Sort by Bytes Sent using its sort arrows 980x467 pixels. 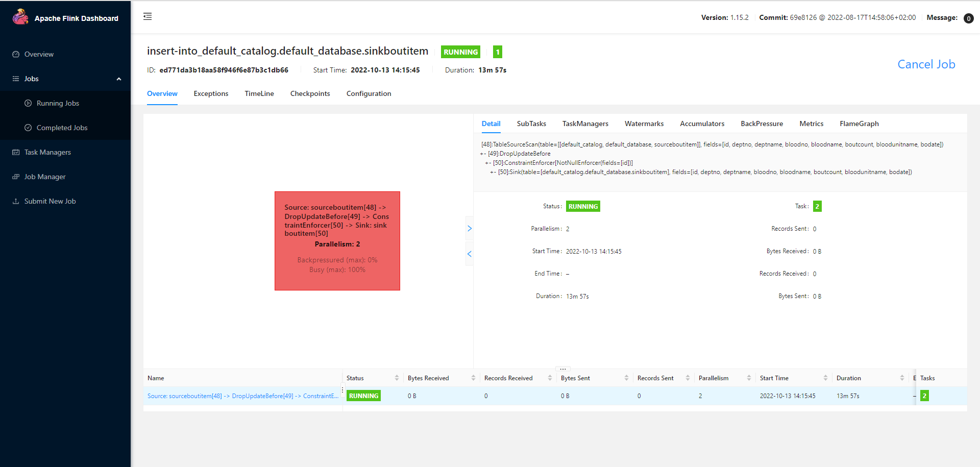626,378
